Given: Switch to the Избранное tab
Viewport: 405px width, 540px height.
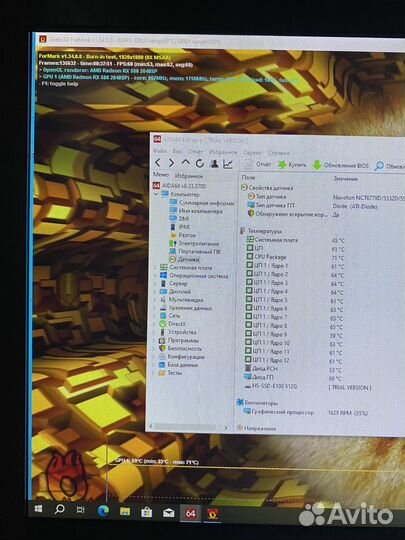Looking at the screenshot, I should (x=189, y=176).
